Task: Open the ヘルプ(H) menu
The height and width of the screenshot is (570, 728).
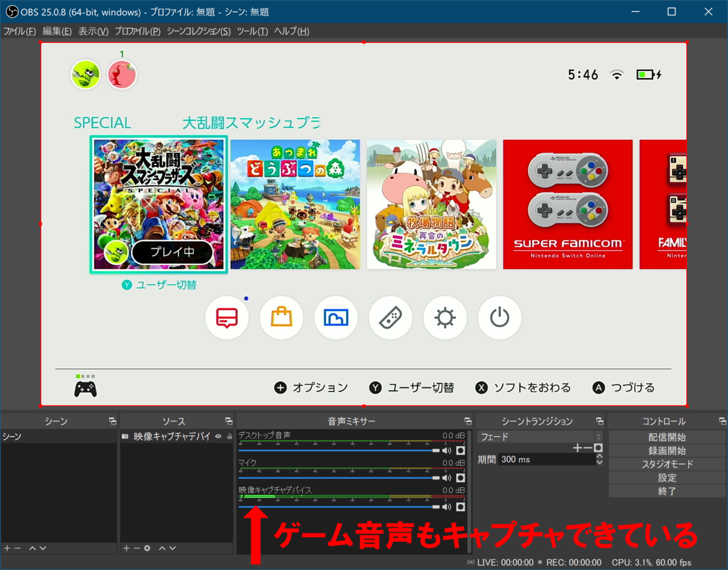Action: pyautogui.click(x=292, y=32)
